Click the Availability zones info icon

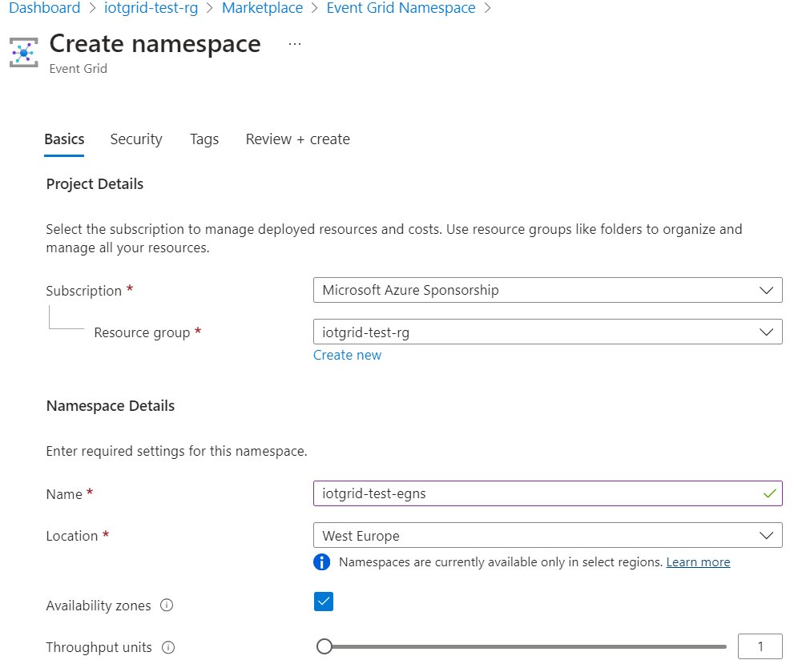pos(167,606)
